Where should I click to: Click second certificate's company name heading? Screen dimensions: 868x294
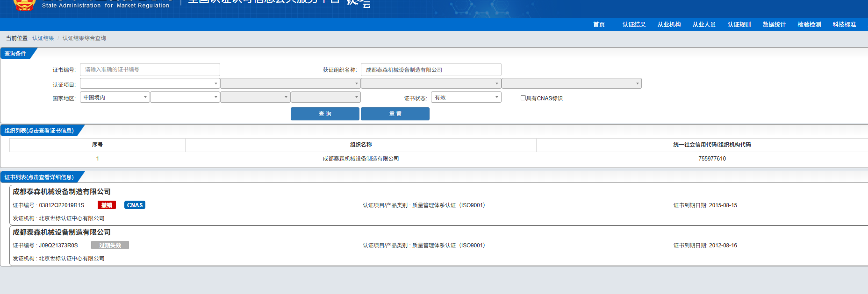click(x=62, y=232)
